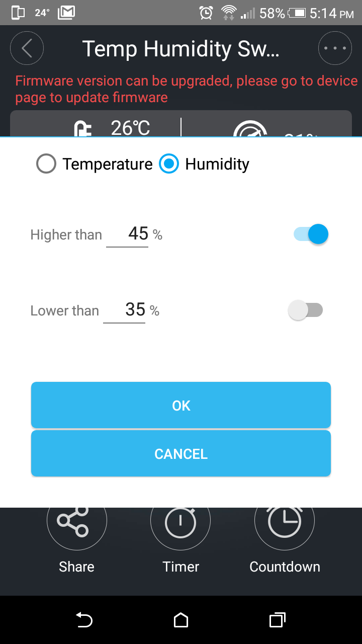The height and width of the screenshot is (644, 362).
Task: Confirm settings with the OK button
Action: pos(181,405)
